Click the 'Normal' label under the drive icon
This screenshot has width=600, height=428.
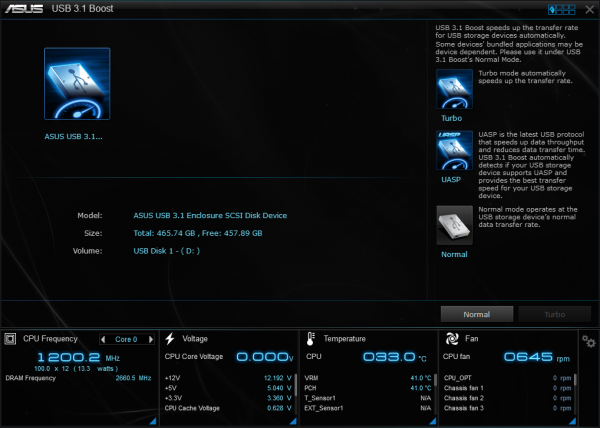(454, 254)
